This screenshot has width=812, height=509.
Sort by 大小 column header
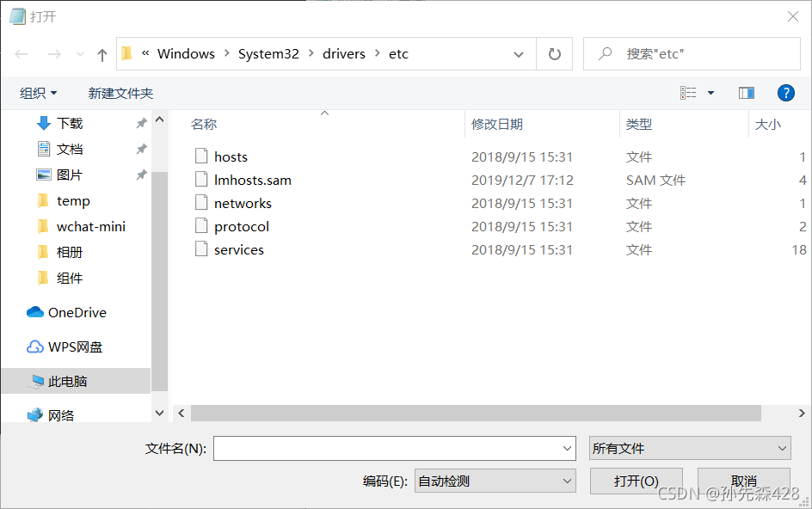pyautogui.click(x=767, y=125)
